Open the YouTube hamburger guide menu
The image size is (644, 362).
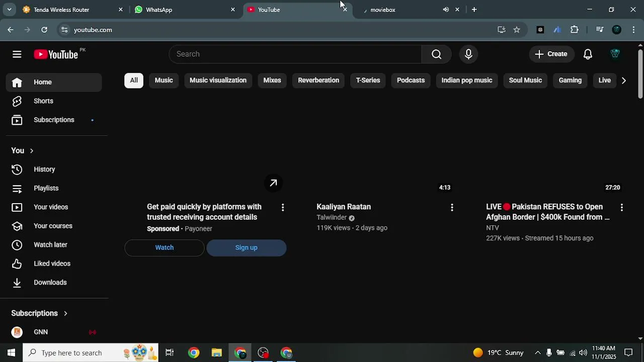(17, 54)
